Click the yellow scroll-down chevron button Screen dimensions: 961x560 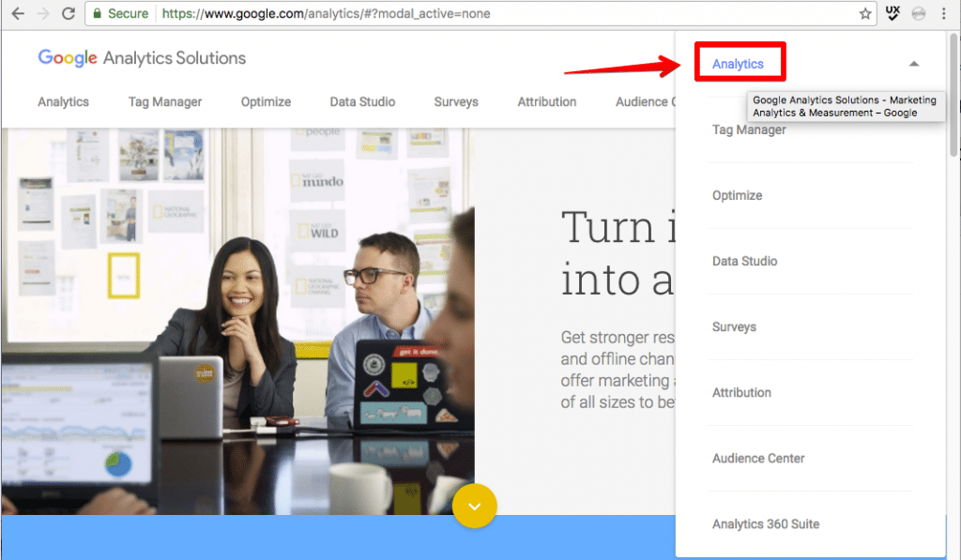pyautogui.click(x=474, y=507)
